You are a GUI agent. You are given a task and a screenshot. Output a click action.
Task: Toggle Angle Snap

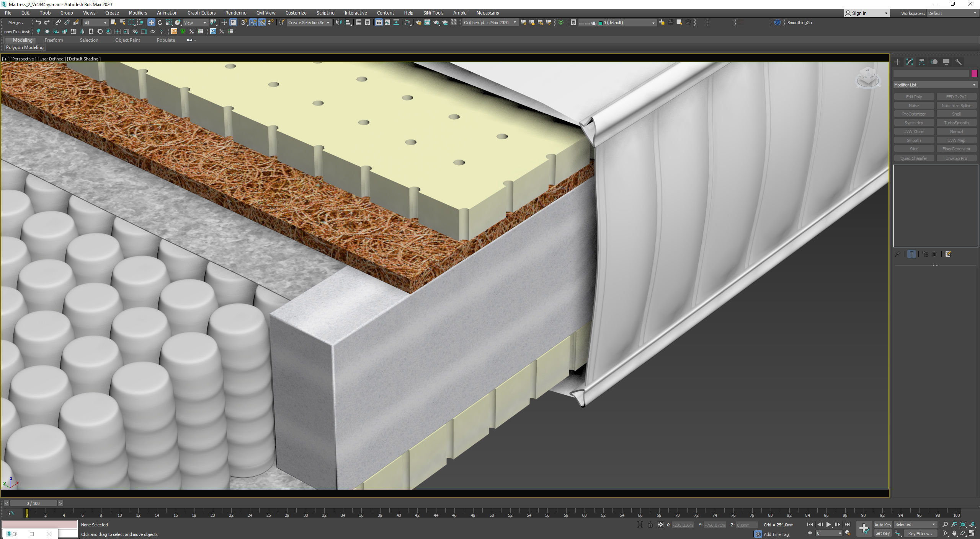point(253,23)
